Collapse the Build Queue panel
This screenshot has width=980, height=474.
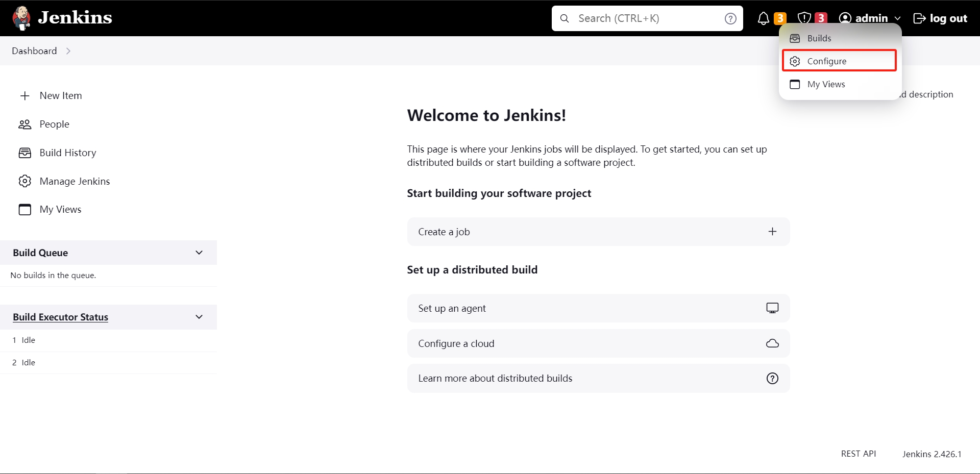199,253
